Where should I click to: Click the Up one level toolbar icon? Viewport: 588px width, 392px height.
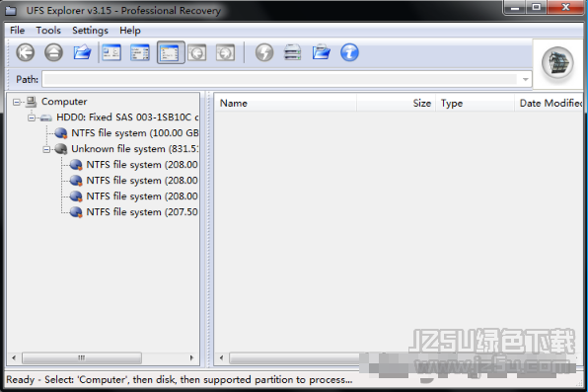53,52
